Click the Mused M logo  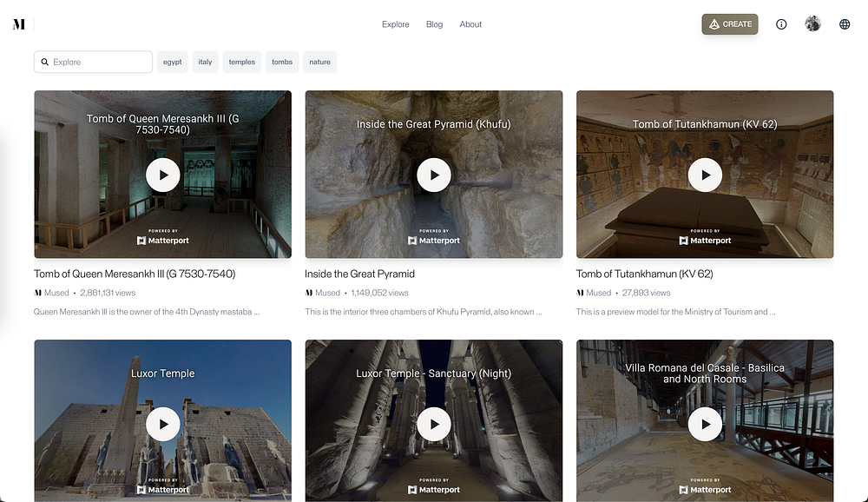[x=19, y=24]
